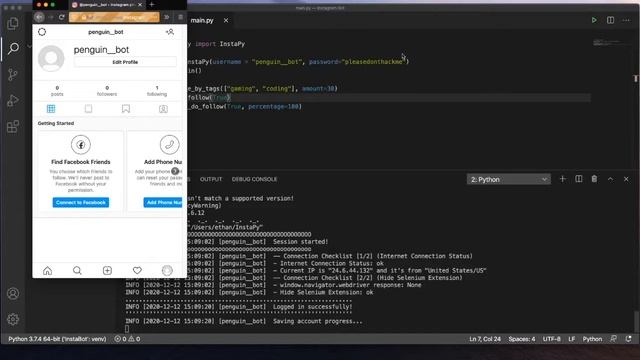Close the main.py editor tab
Image resolution: width=640 pixels, height=360 pixels.
(x=226, y=20)
